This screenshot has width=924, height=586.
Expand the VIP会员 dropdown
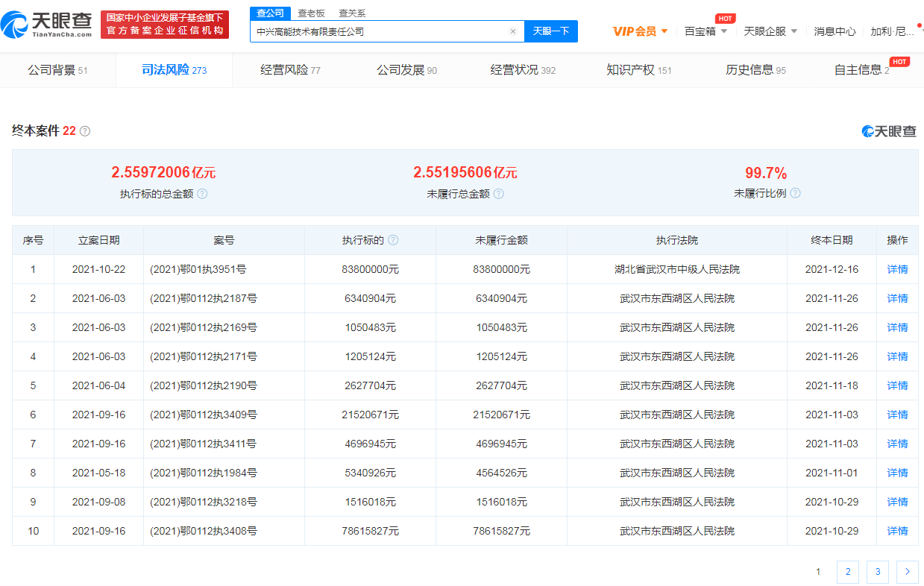pos(641,31)
